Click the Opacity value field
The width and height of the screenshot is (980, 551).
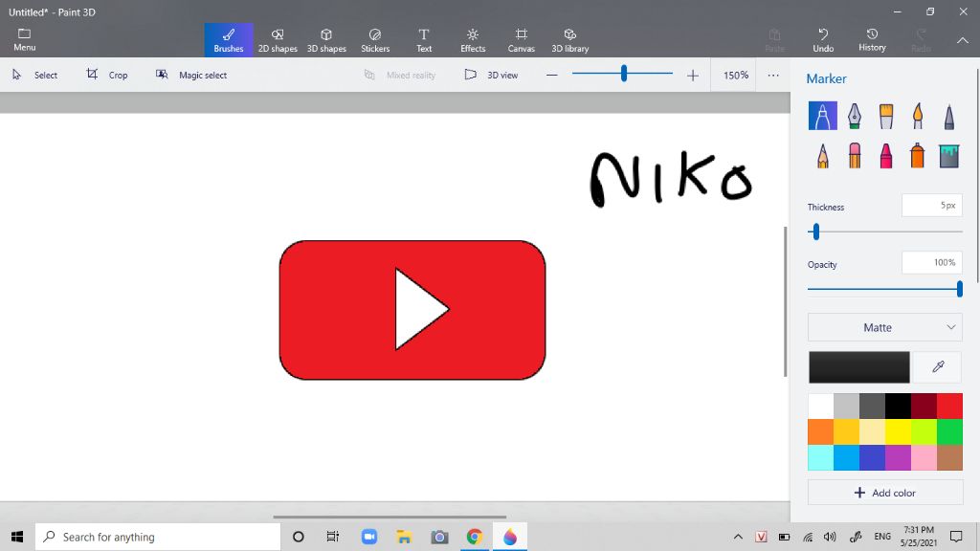click(932, 262)
